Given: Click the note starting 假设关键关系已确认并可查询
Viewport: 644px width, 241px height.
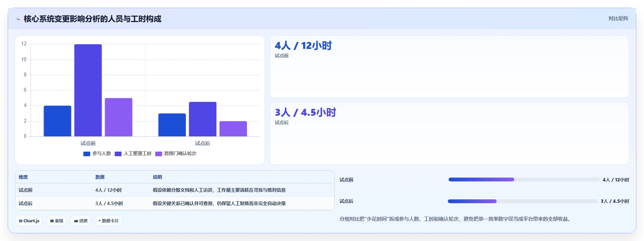Looking at the screenshot, I should (219, 204).
